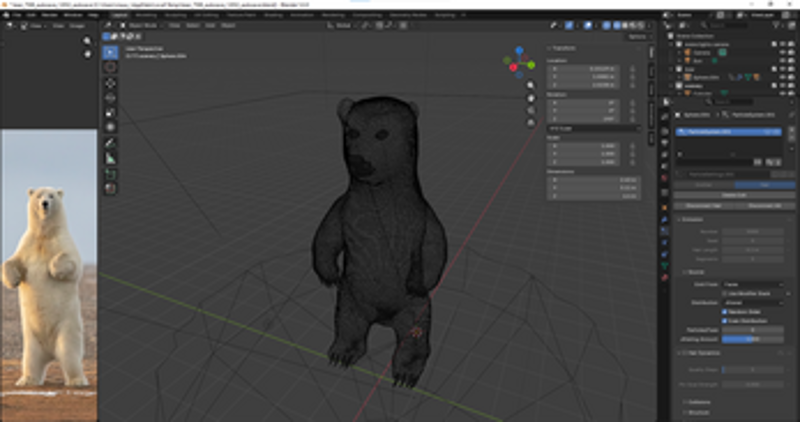Select the 3D Cursor tool
The height and width of the screenshot is (422, 800).
click(x=110, y=67)
